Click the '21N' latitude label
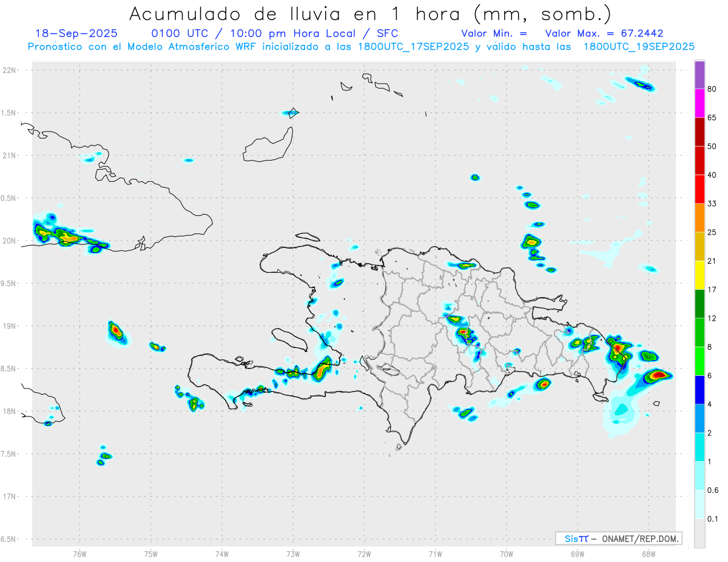 pos(9,155)
